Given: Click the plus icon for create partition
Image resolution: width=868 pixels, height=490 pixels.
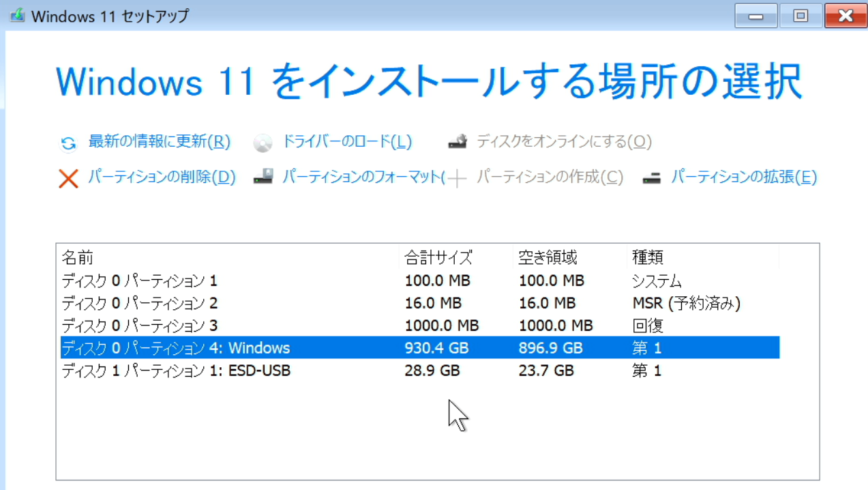Looking at the screenshot, I should [457, 179].
